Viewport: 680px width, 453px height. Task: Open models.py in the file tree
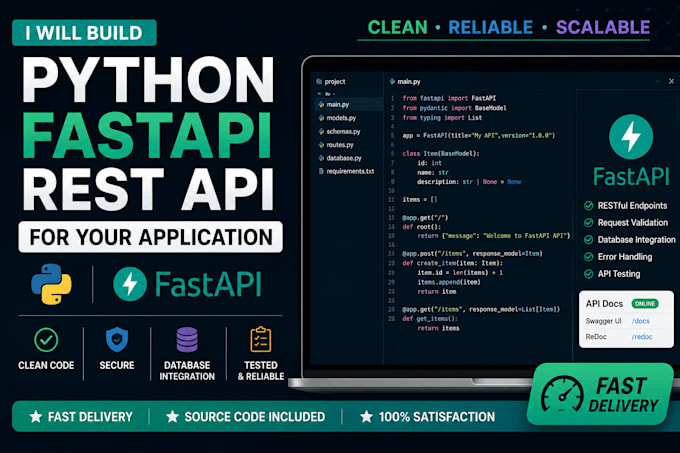coord(341,118)
